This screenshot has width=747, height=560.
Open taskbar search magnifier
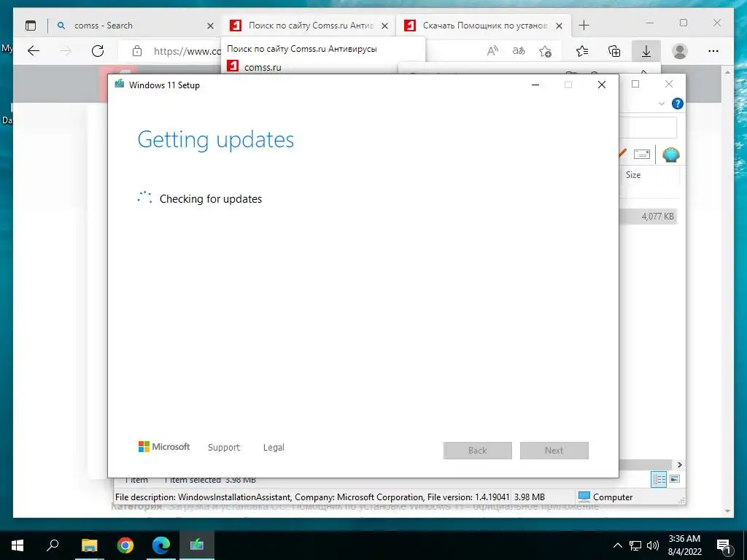[x=53, y=545]
